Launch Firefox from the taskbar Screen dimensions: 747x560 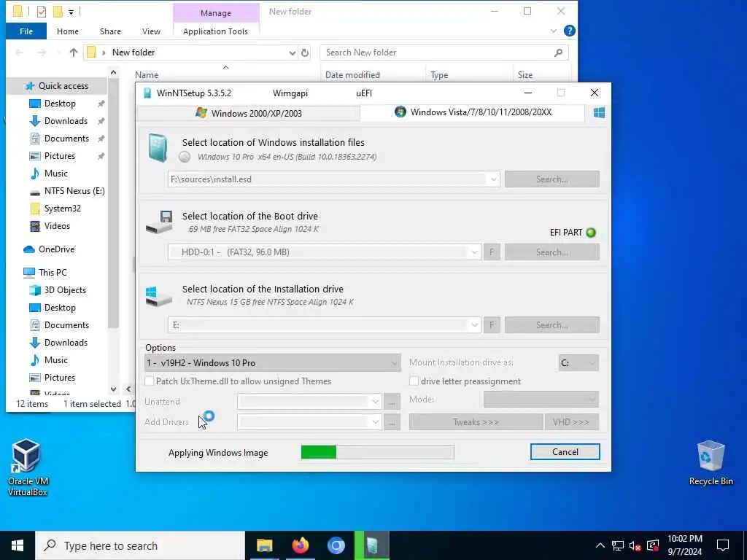[300, 545]
